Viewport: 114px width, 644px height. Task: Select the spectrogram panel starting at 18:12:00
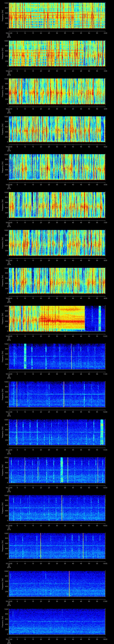[x=57, y=432]
